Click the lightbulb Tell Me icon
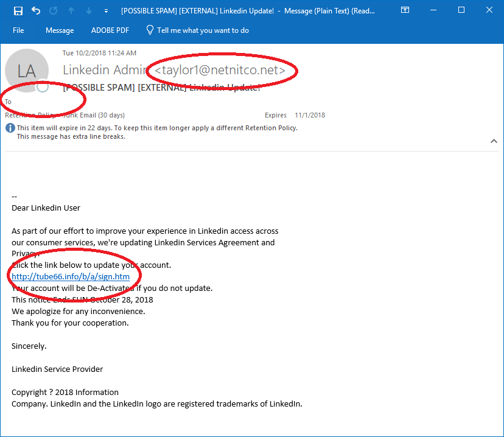The image size is (504, 437). [150, 30]
